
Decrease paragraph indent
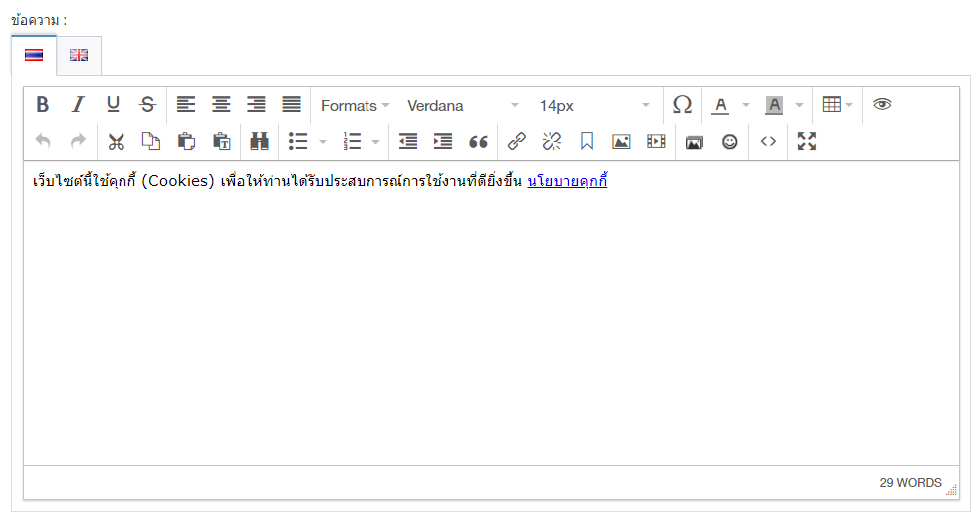pyautogui.click(x=408, y=141)
